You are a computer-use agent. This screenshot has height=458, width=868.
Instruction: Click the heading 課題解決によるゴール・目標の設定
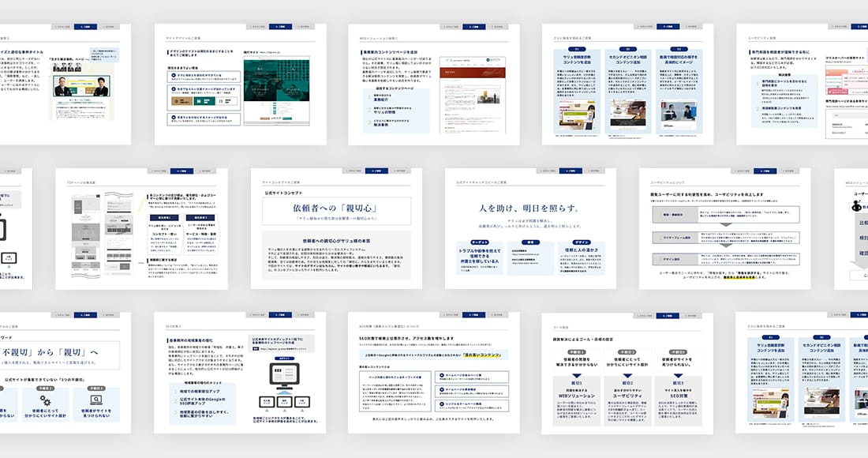click(x=583, y=339)
